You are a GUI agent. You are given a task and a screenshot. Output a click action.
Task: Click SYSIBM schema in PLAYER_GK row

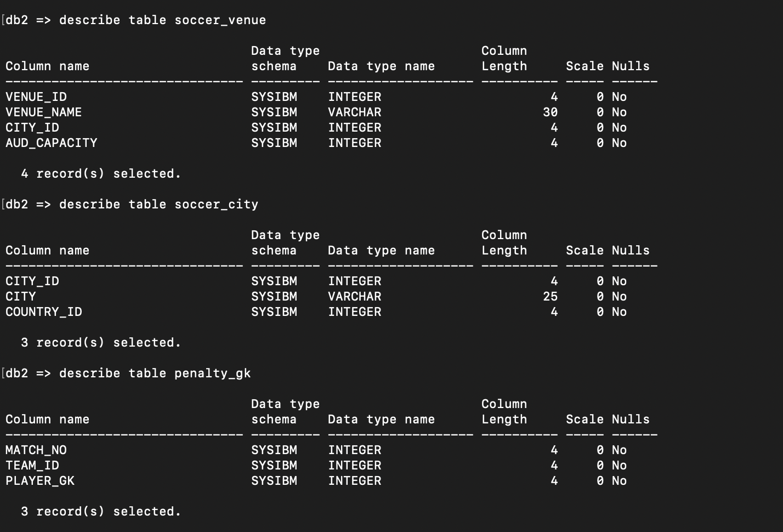pos(274,481)
